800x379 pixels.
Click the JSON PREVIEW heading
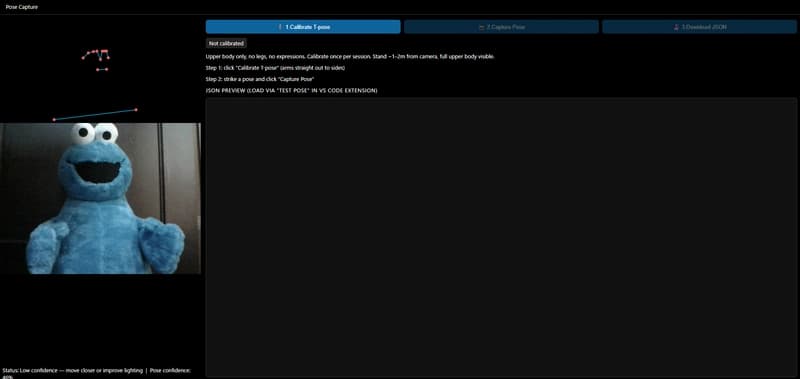click(x=291, y=90)
